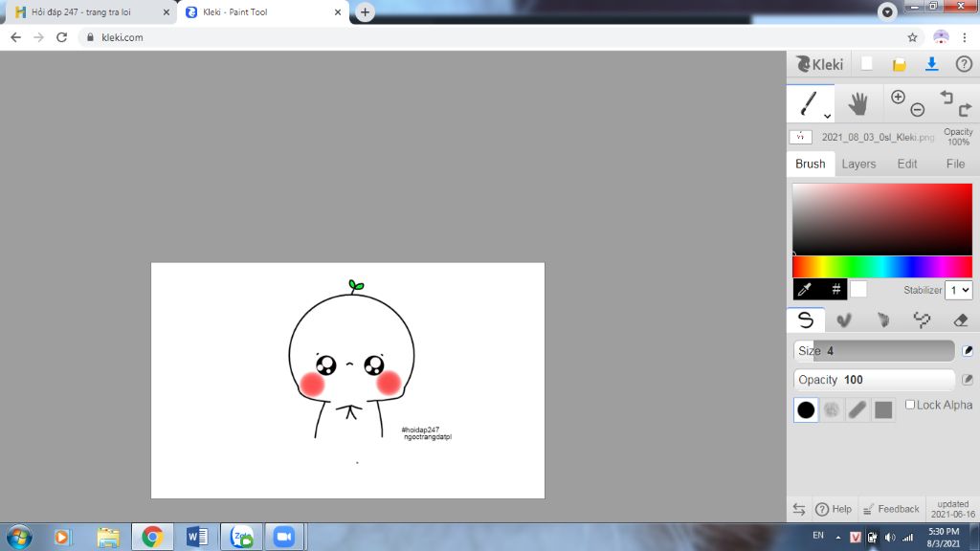Click on the drawing canvas character

[351, 360]
